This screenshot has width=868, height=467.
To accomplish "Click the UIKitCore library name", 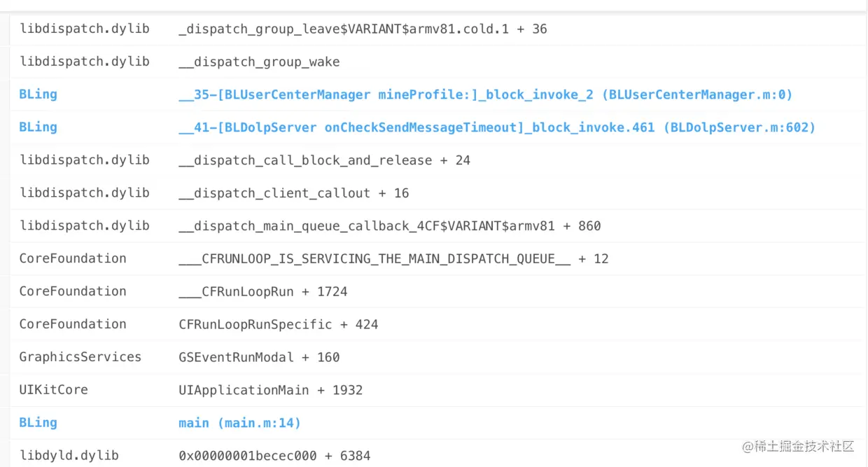I will (x=53, y=390).
